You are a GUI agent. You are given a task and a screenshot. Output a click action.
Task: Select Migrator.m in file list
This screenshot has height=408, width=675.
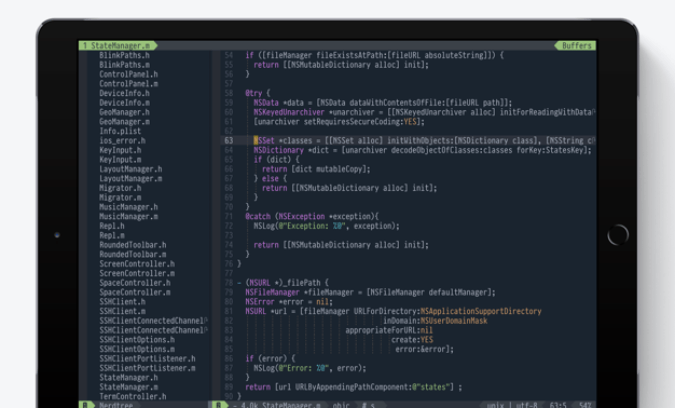click(120, 198)
